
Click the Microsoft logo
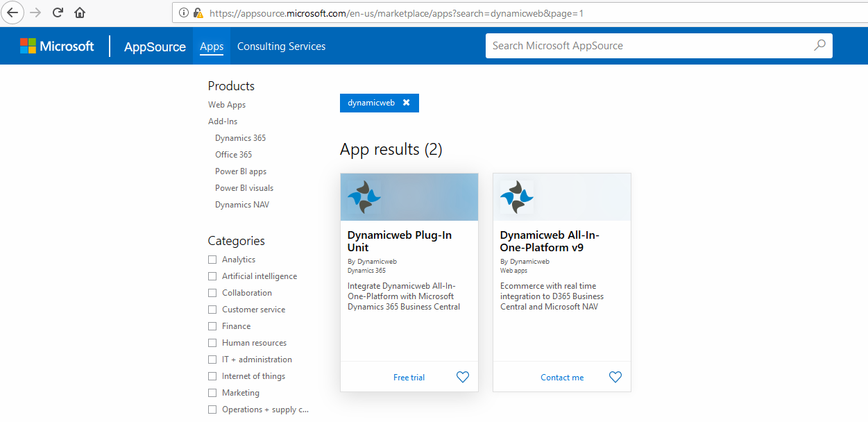click(57, 47)
